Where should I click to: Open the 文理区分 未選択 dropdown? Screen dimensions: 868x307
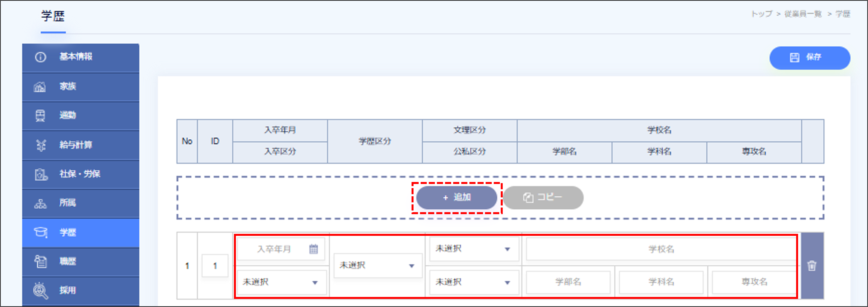tap(474, 249)
